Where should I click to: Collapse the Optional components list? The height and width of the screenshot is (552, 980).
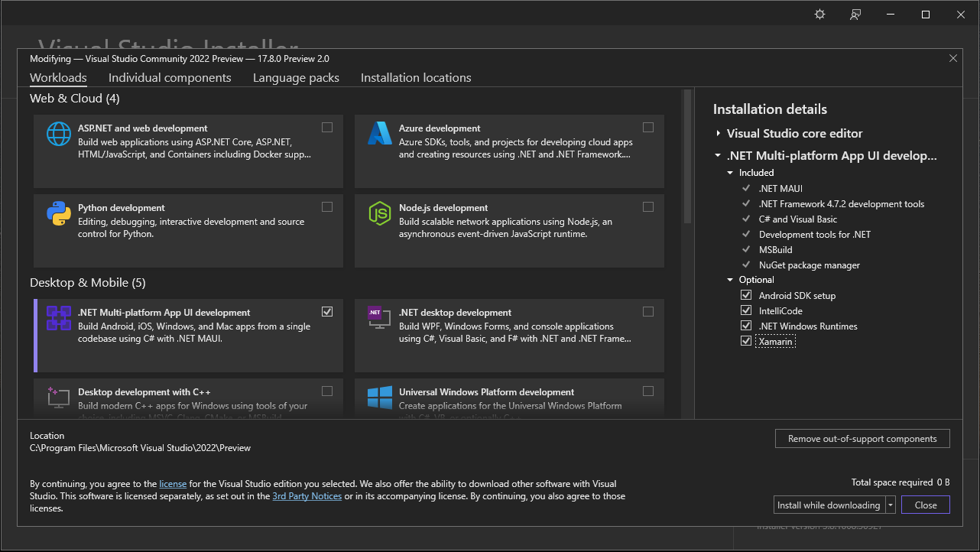click(731, 280)
